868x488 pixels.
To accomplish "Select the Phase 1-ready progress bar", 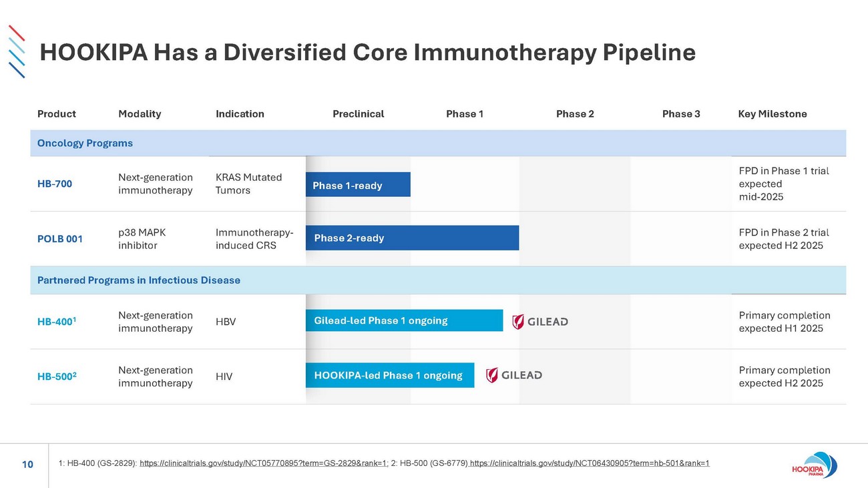I will click(x=358, y=185).
